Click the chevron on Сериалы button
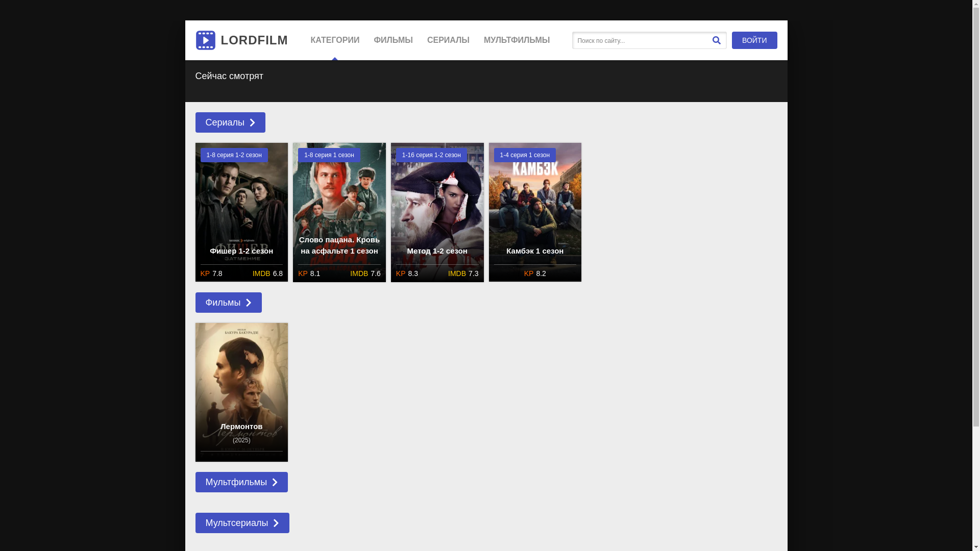The height and width of the screenshot is (551, 980). pos(252,122)
